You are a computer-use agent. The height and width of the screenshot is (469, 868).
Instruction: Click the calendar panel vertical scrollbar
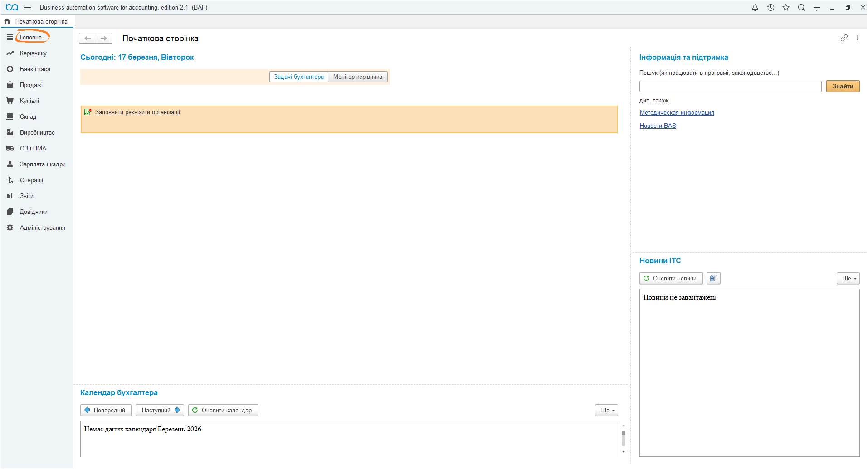coord(624,438)
